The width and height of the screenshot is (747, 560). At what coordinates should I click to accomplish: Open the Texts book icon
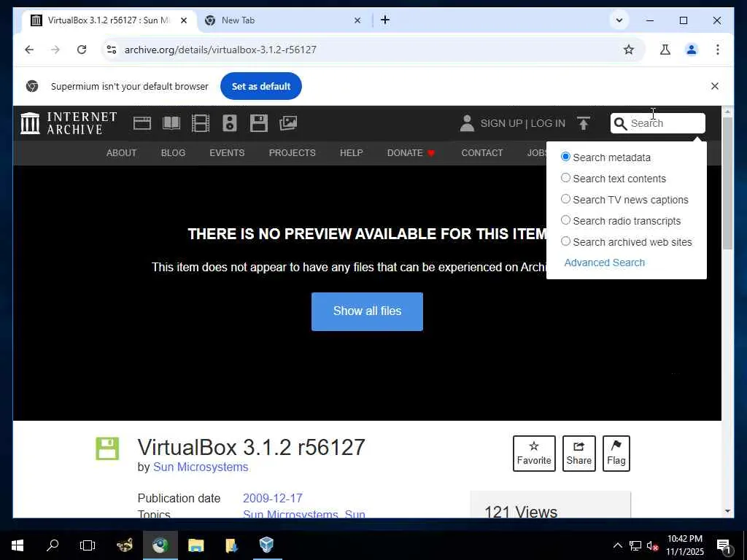[171, 123]
